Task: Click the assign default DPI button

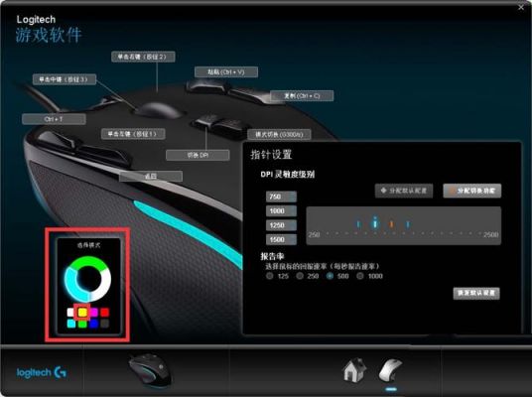Action: pyautogui.click(x=404, y=191)
